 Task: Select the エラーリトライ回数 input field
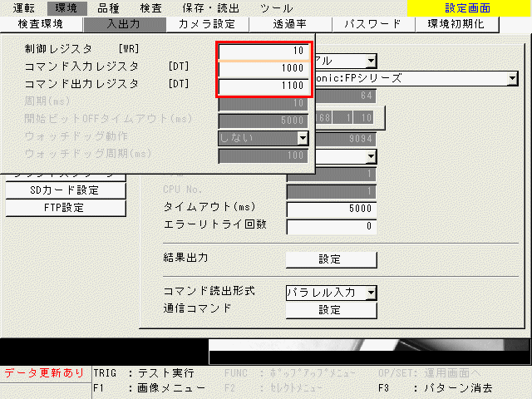tap(331, 226)
